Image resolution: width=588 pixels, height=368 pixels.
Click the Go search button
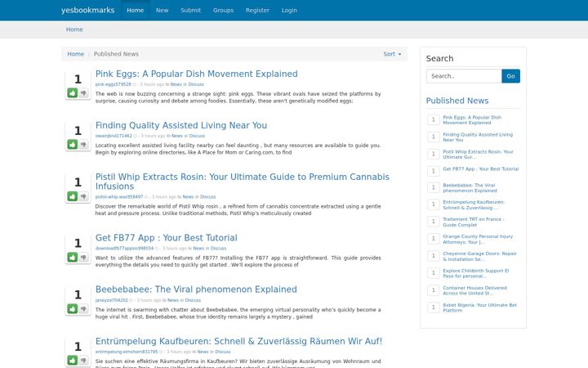(510, 76)
